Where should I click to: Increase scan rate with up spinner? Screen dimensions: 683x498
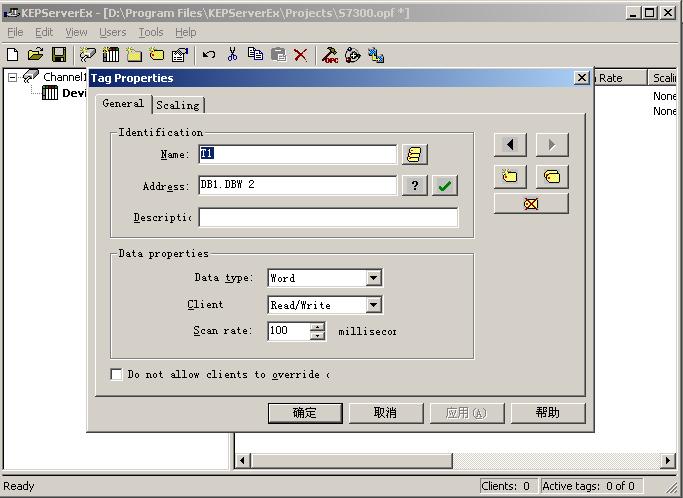pos(318,326)
